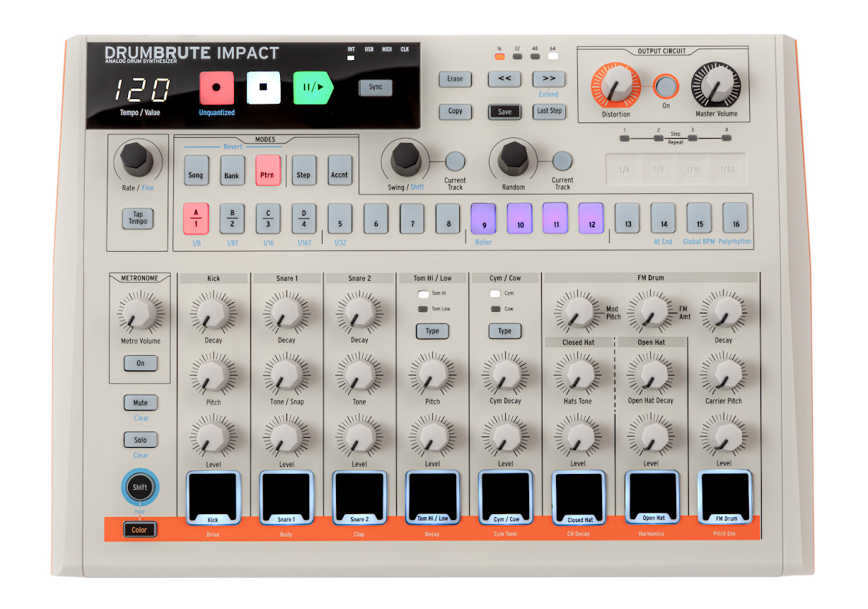Screen dimensions: 868x609
Task: Click the Tap Tempo button
Action: (138, 218)
